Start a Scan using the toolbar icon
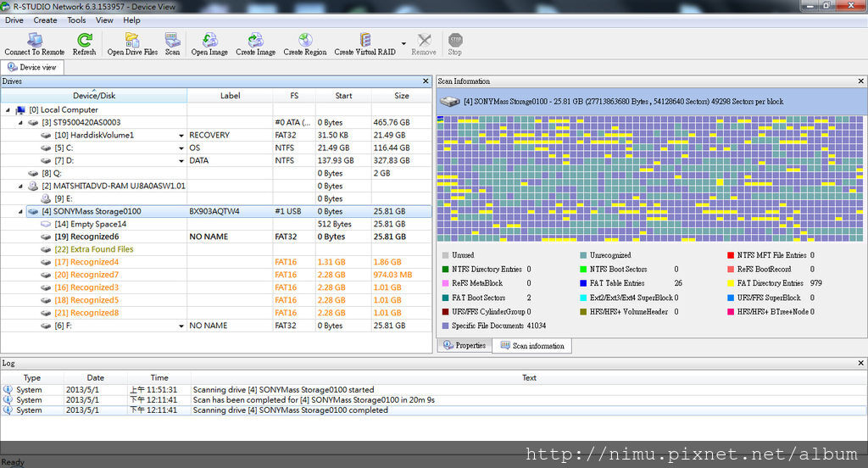Viewport: 868px width, 468px height. tap(172, 40)
